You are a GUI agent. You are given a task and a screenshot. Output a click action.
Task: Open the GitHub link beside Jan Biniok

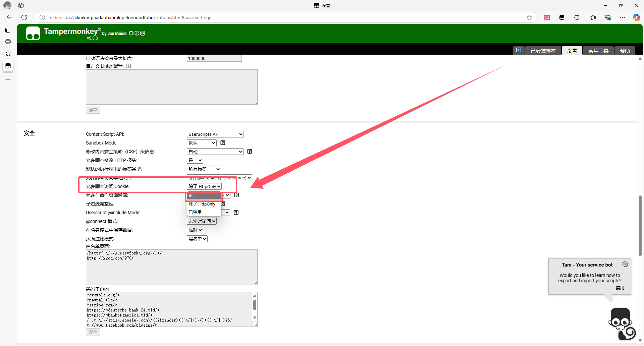[x=131, y=33]
